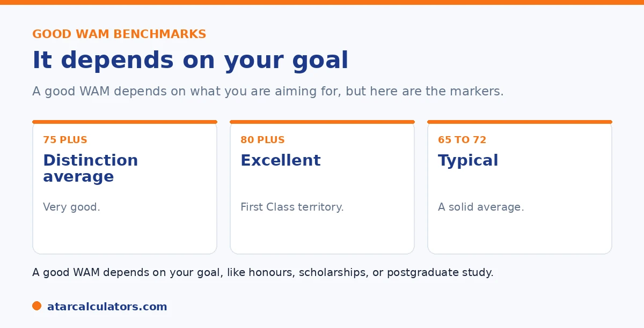Screen dimensions: 644x328
Task: Click the First Class territory. text
Action: (292, 207)
